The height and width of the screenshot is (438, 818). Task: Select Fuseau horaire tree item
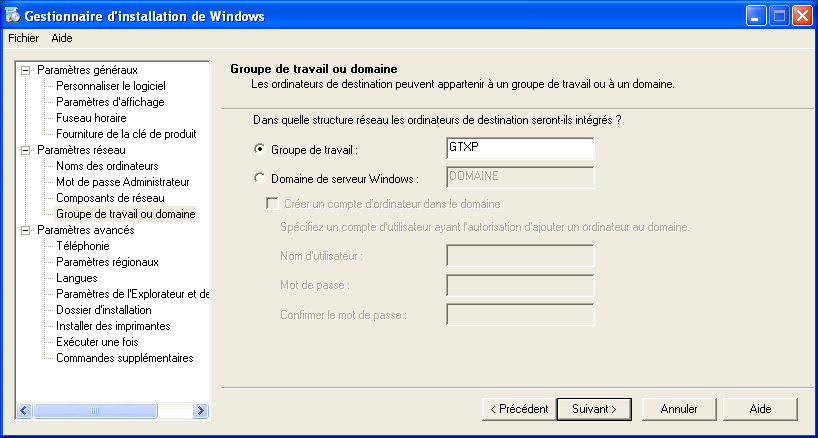point(91,118)
